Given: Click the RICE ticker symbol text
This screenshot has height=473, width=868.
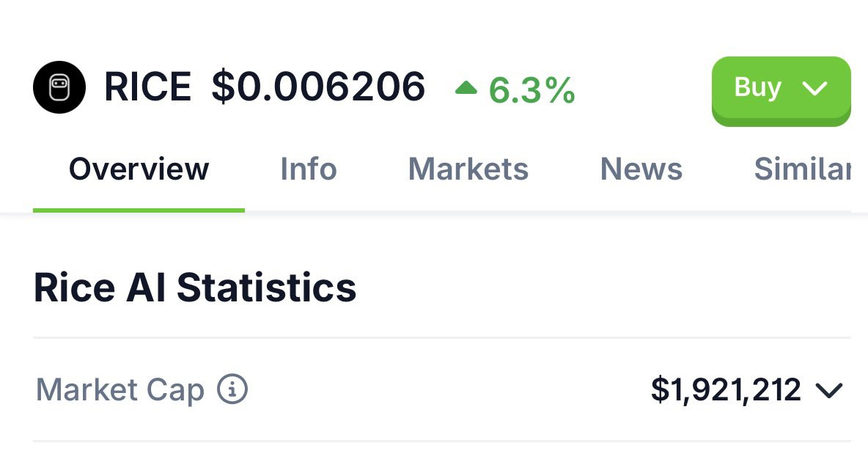Looking at the screenshot, I should click(x=148, y=87).
